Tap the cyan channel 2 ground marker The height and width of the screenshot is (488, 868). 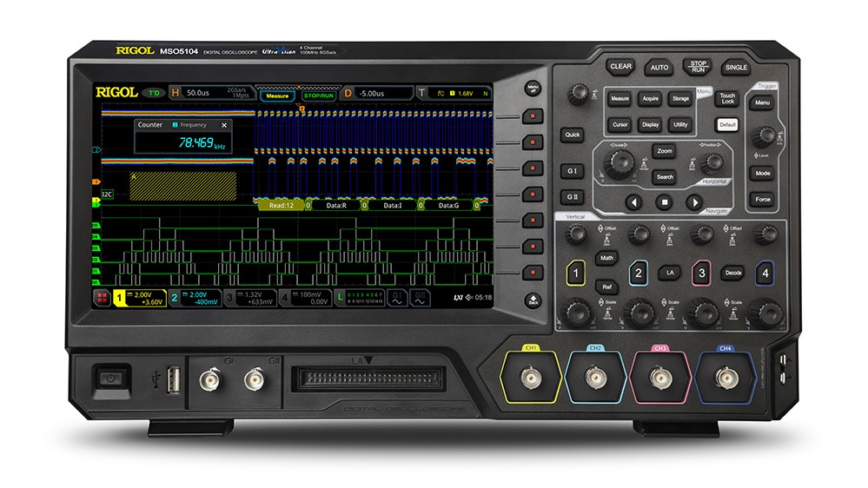96,150
